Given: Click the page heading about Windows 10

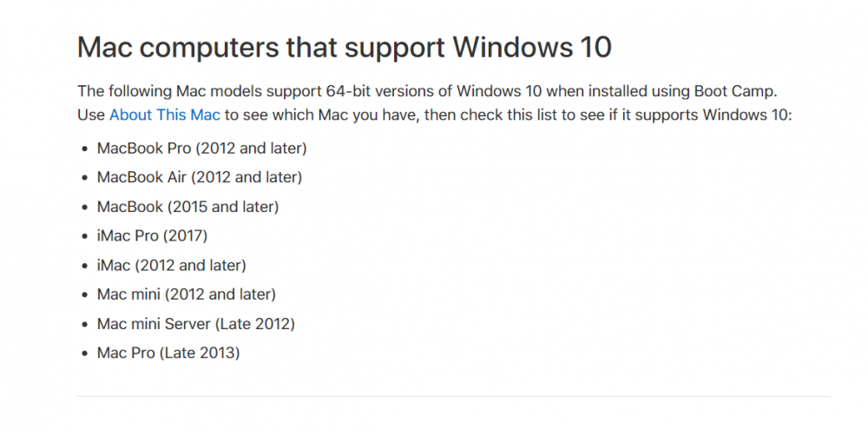Looking at the screenshot, I should (x=345, y=48).
